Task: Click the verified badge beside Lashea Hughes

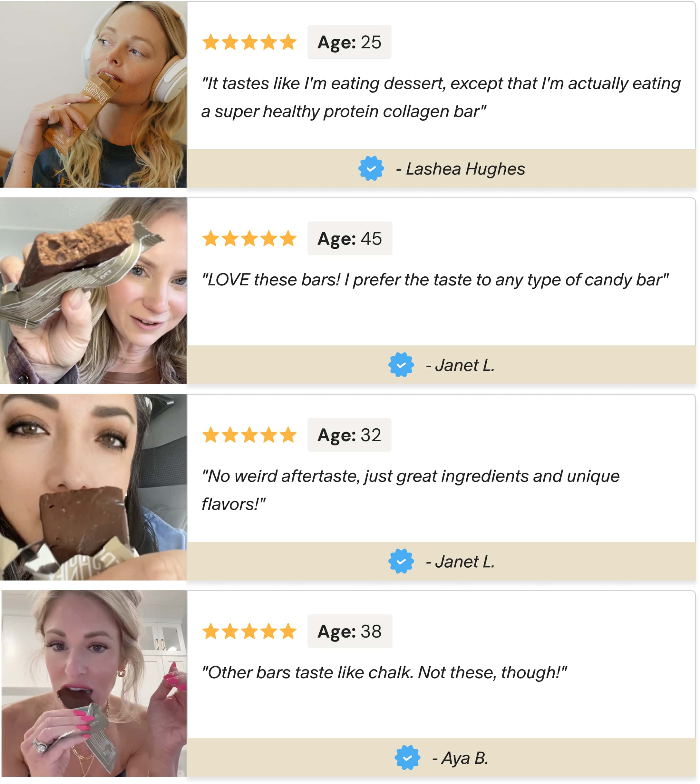Action: click(371, 169)
